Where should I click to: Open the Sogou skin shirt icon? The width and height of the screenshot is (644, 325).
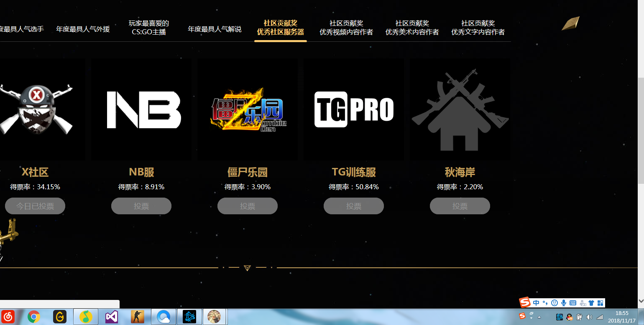pyautogui.click(x=591, y=303)
